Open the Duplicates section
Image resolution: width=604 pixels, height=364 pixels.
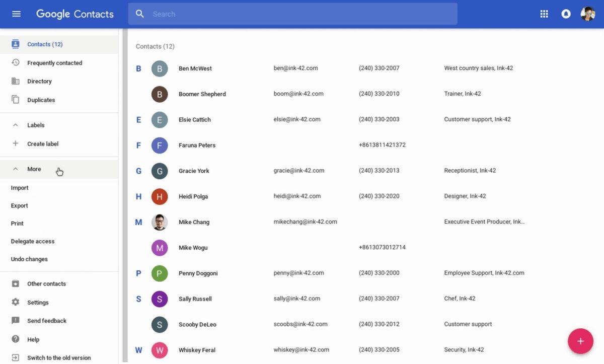pos(41,100)
